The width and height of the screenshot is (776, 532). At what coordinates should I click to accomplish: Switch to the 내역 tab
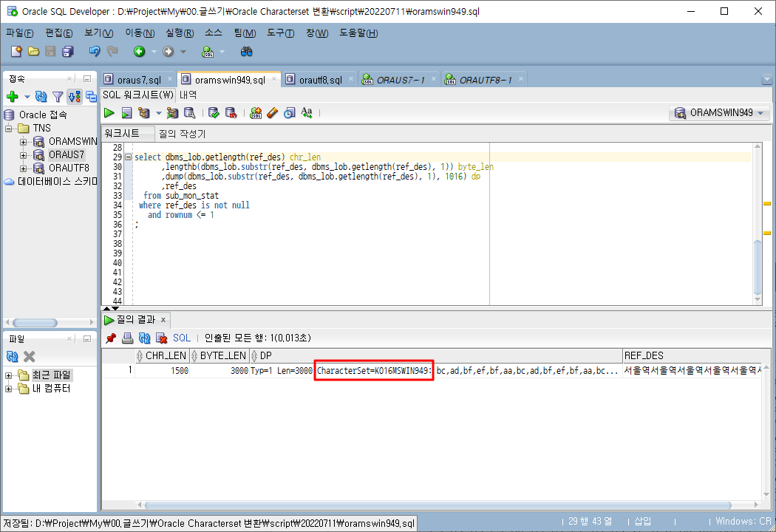[x=188, y=95]
